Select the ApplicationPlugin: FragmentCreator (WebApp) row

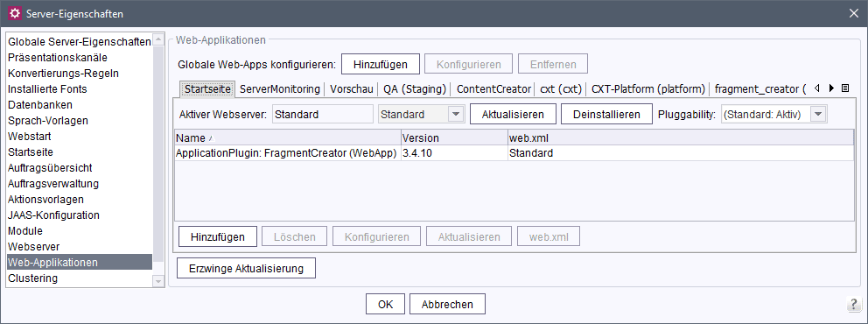tap(514, 153)
